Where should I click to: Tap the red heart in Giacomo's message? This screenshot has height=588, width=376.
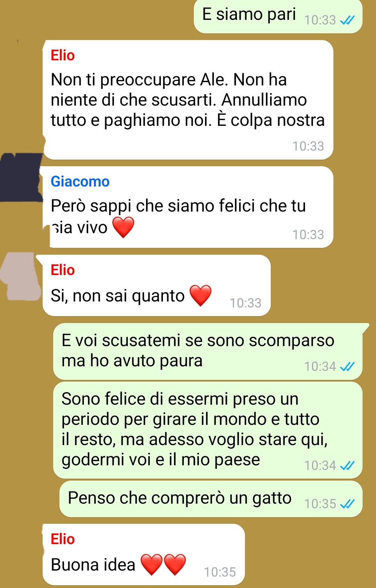pyautogui.click(x=123, y=227)
